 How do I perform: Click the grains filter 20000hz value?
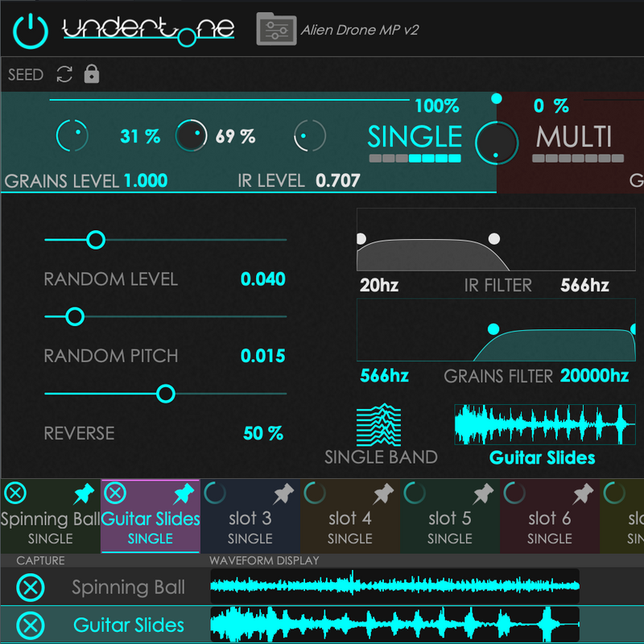click(594, 375)
